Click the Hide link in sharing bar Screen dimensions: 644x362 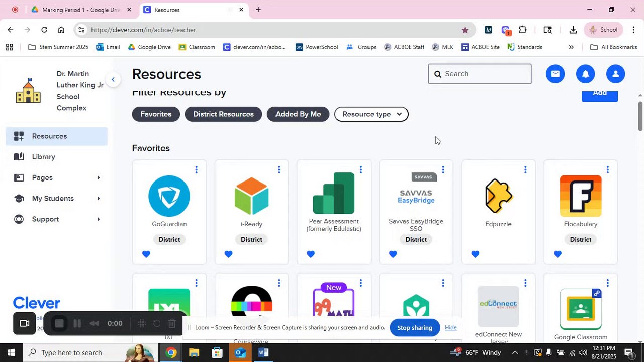(451, 328)
